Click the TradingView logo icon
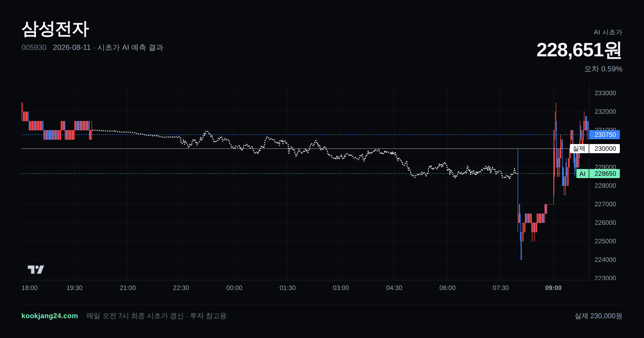Screen dimensions: 644x338 [36, 269]
